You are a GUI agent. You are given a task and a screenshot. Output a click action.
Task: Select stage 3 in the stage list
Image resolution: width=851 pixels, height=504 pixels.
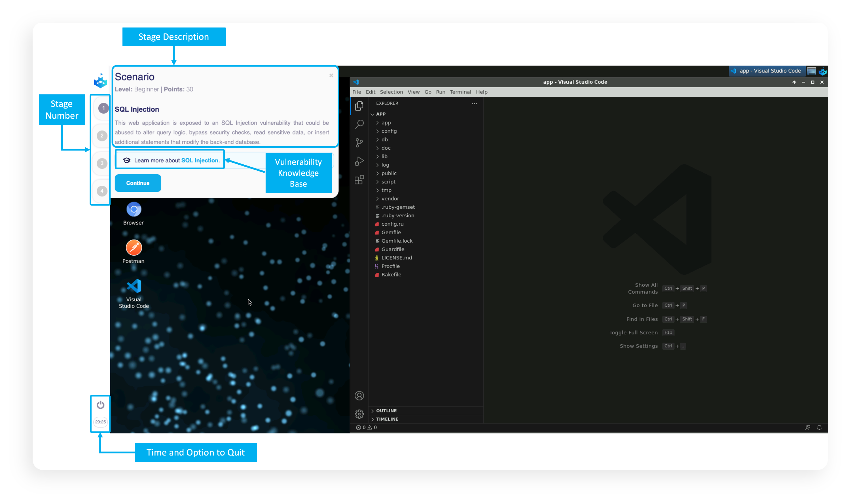(x=102, y=163)
